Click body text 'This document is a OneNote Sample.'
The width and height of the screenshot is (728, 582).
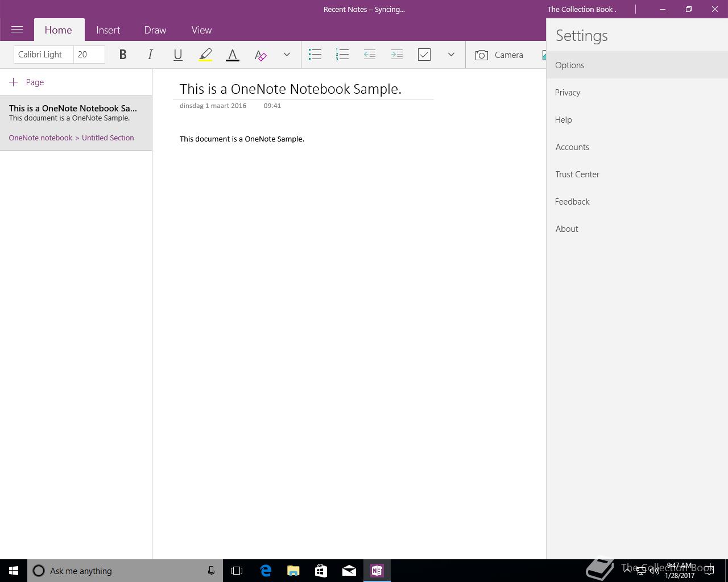[242, 139]
